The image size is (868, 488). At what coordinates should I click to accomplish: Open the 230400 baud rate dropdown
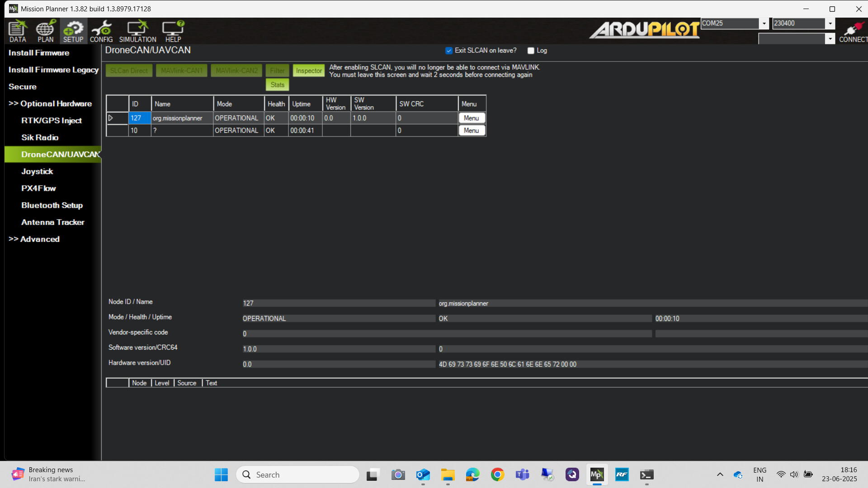pyautogui.click(x=830, y=23)
